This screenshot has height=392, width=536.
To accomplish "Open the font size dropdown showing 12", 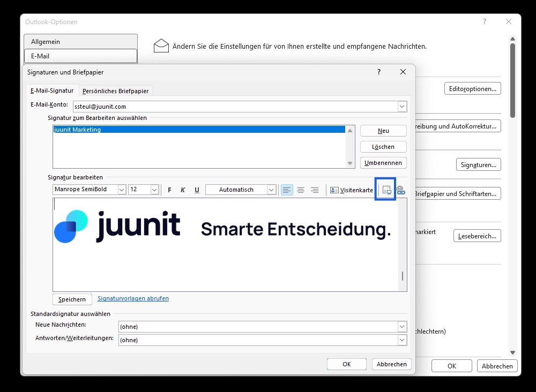I will [x=154, y=190].
